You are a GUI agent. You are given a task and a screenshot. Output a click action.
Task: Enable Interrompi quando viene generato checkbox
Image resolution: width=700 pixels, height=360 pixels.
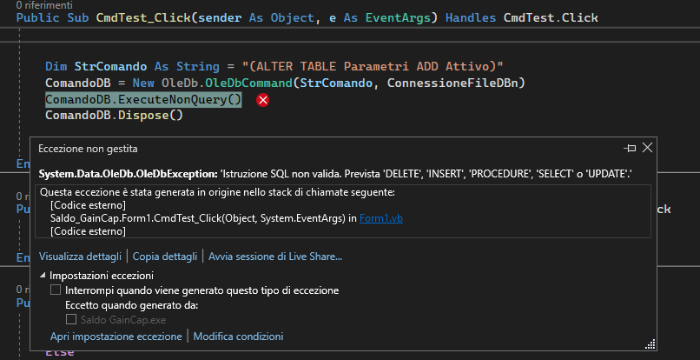click(55, 290)
